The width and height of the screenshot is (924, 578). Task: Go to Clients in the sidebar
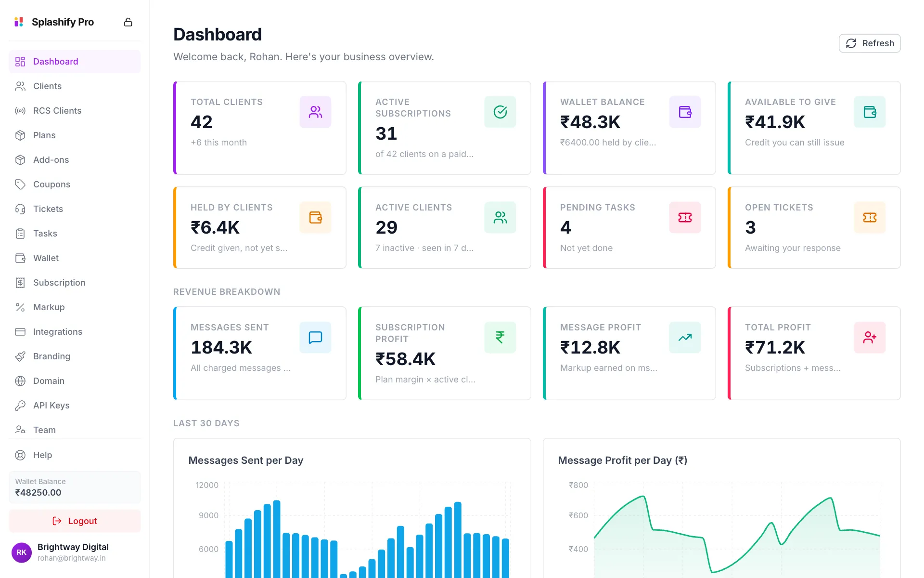coord(75,86)
